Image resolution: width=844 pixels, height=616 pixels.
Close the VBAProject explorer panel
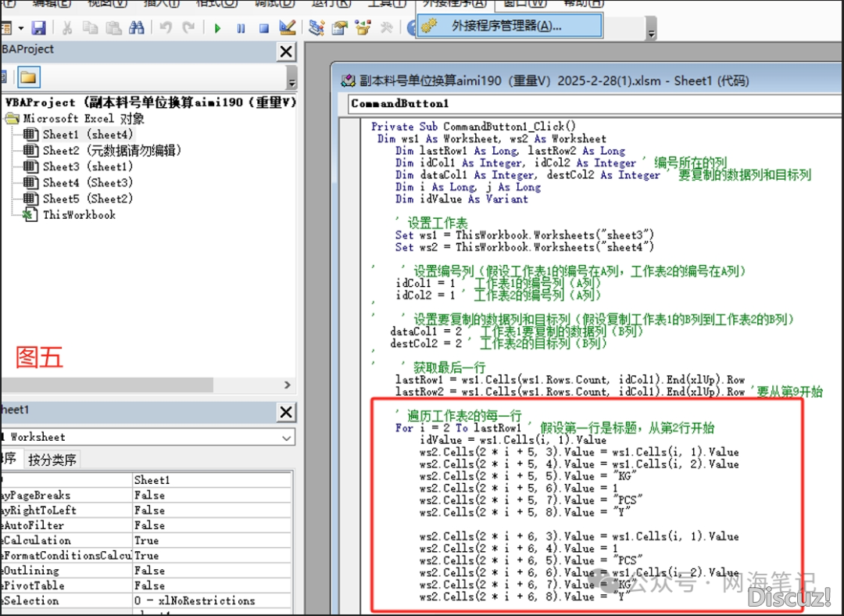(x=286, y=52)
